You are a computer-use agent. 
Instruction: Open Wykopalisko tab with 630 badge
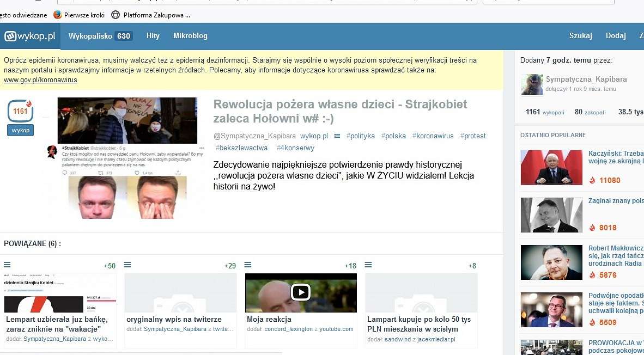(100, 36)
